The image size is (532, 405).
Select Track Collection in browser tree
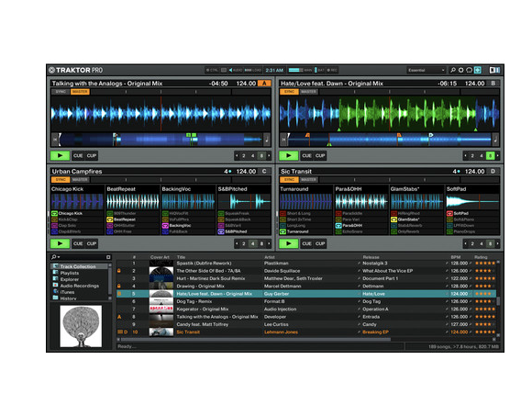point(78,266)
